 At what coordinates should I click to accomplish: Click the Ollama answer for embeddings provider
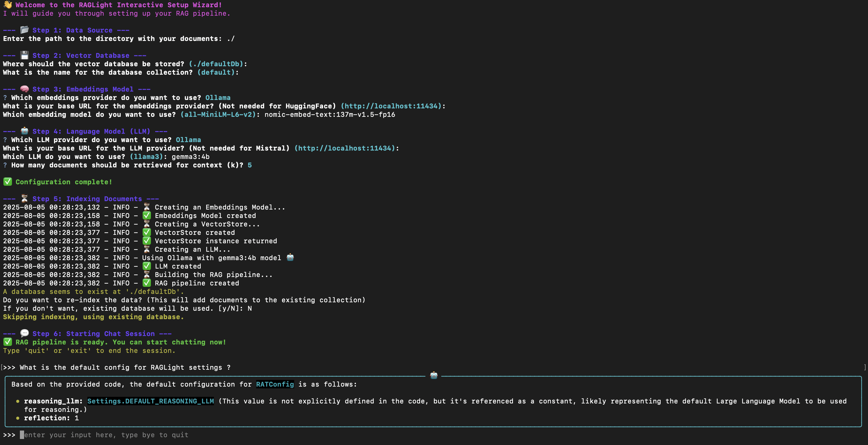point(218,98)
